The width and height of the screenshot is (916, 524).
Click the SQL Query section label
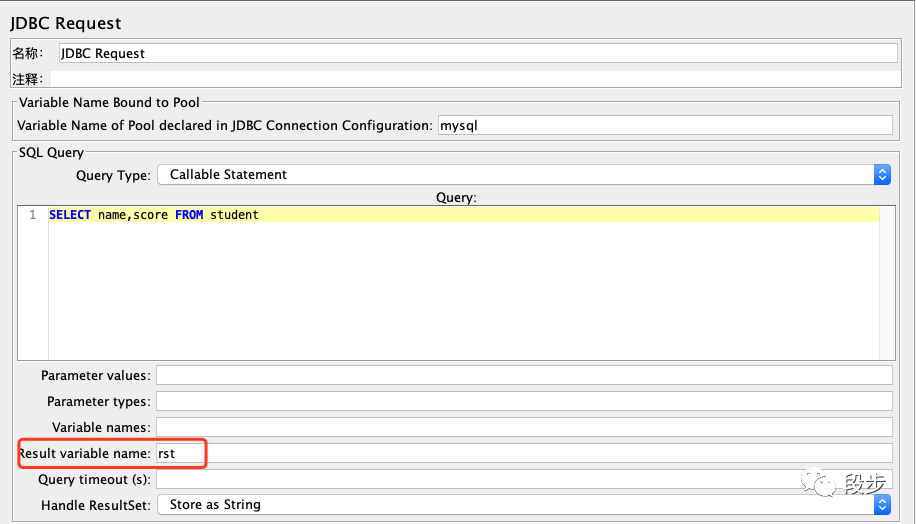pyautogui.click(x=51, y=152)
